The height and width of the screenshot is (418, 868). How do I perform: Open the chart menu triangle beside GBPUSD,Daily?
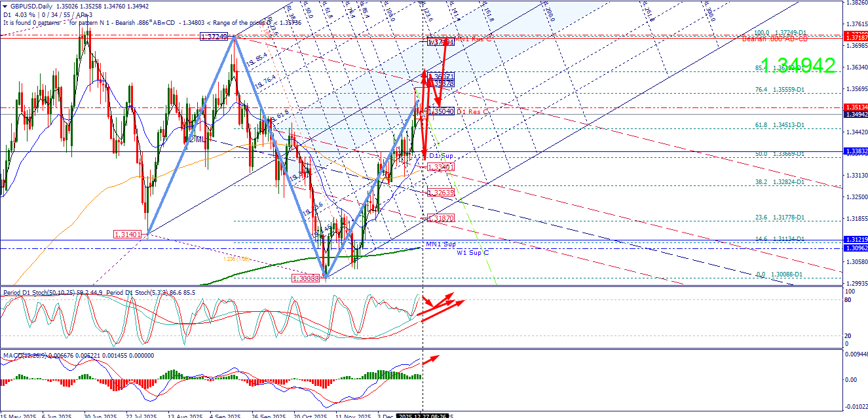coord(5,7)
